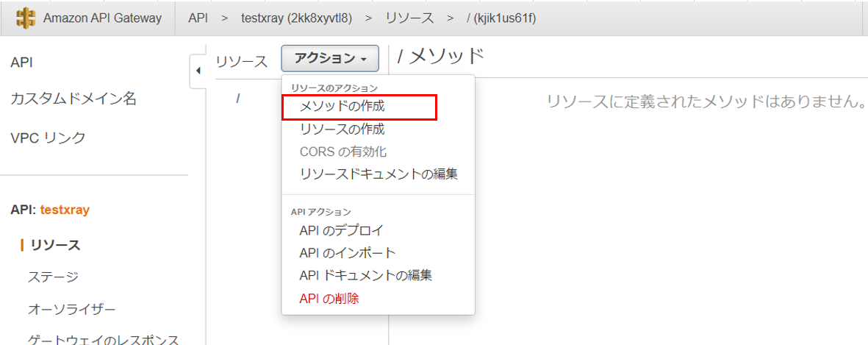868x345 pixels.
Task: Select CORS の有効化 menu item
Action: tap(342, 152)
